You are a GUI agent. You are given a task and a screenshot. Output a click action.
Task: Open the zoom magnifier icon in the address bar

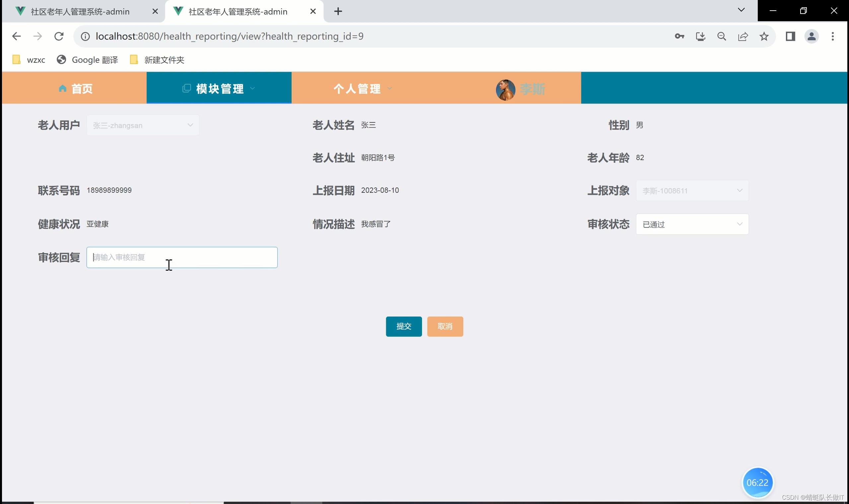click(722, 36)
